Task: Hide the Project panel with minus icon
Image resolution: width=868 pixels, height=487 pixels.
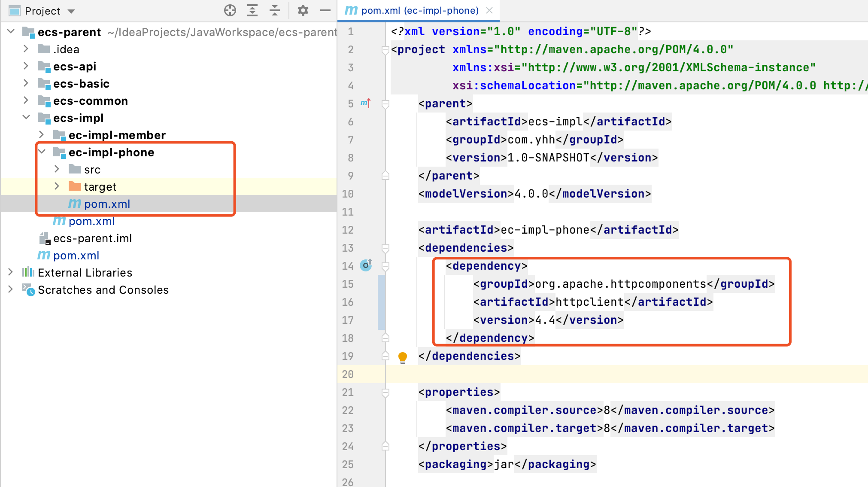Action: (x=325, y=10)
